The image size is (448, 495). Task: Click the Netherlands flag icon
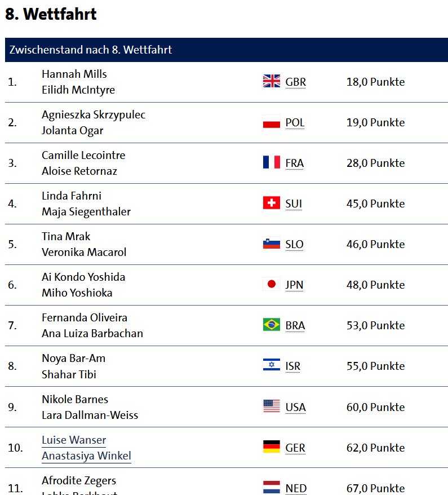tap(271, 487)
